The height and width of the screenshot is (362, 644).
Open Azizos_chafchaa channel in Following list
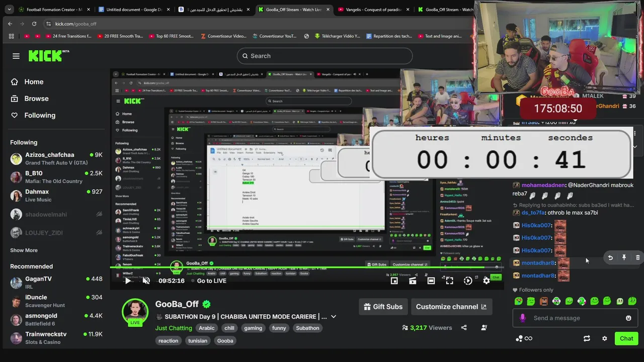pos(56,159)
